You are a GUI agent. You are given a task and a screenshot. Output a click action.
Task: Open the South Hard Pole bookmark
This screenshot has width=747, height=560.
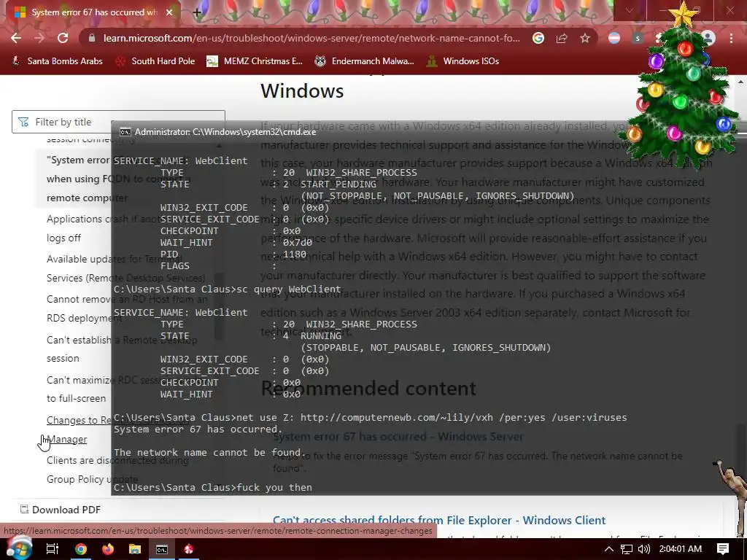156,61
